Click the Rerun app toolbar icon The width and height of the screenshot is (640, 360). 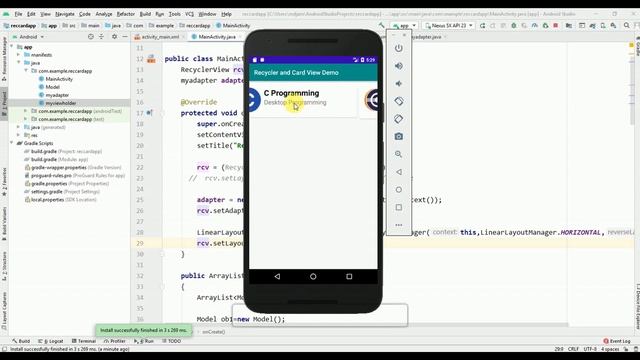click(482, 25)
